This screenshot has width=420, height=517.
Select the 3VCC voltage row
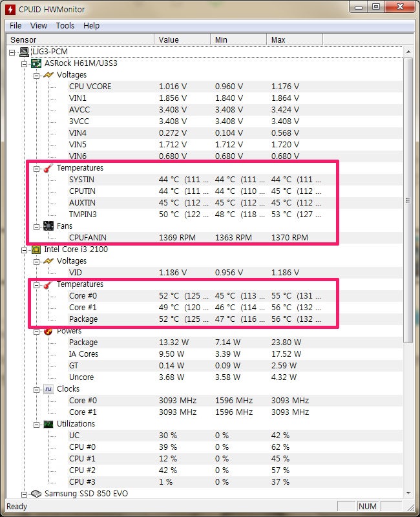(235, 121)
